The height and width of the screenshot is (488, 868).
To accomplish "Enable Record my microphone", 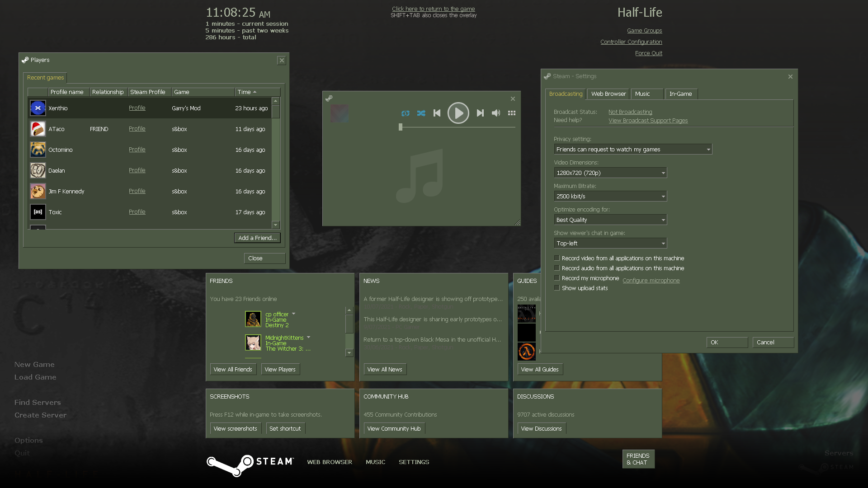I will pos(557,277).
